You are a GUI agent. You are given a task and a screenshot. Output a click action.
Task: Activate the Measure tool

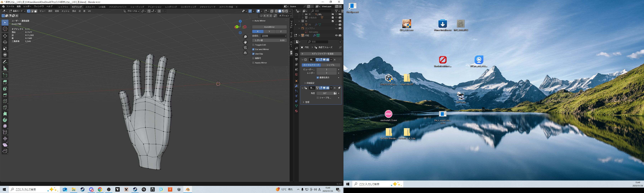pos(5,68)
